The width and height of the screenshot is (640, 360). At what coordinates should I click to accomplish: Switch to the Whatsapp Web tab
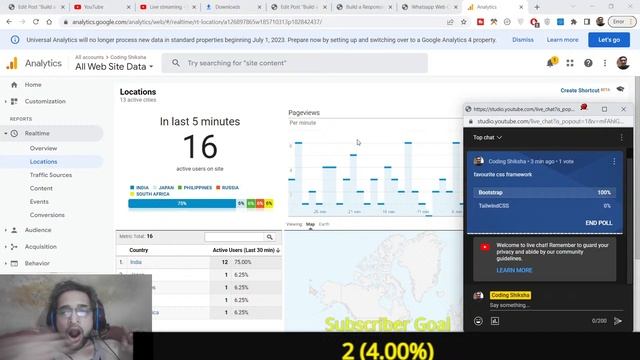428,7
